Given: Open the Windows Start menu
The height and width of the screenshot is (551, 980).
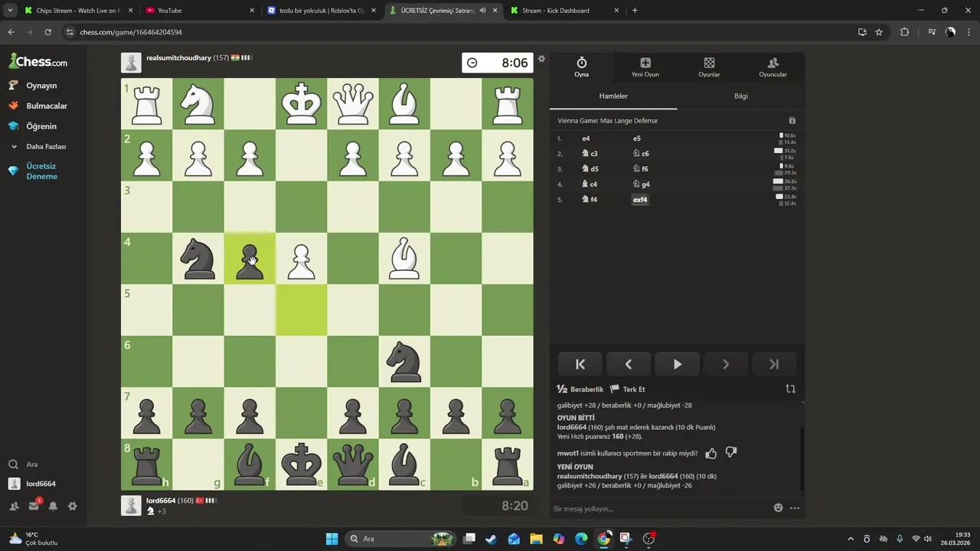Looking at the screenshot, I should click(x=332, y=539).
